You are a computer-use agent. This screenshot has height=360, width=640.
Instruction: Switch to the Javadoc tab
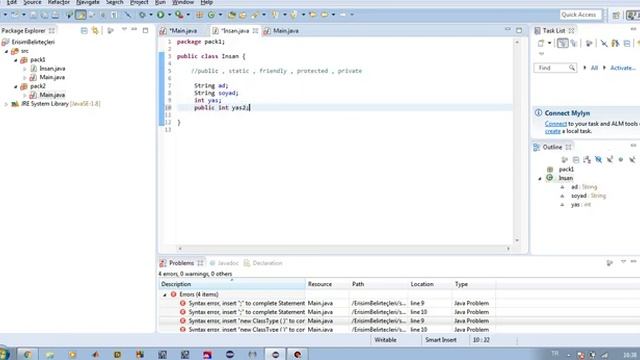224,263
